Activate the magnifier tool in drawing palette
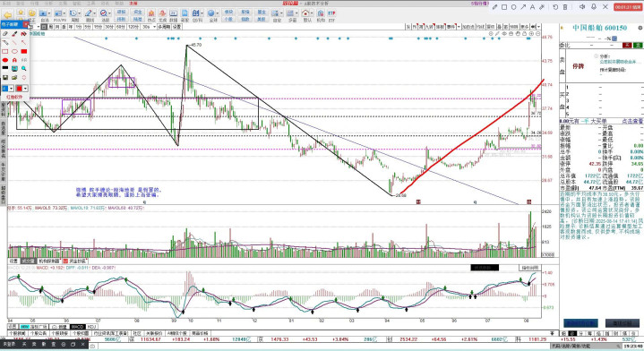 click(x=24, y=69)
